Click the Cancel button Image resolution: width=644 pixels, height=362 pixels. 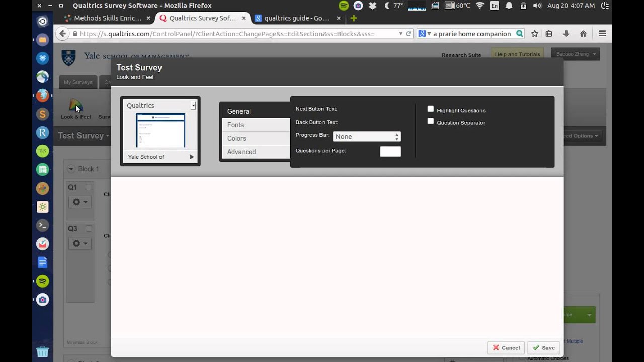506,348
